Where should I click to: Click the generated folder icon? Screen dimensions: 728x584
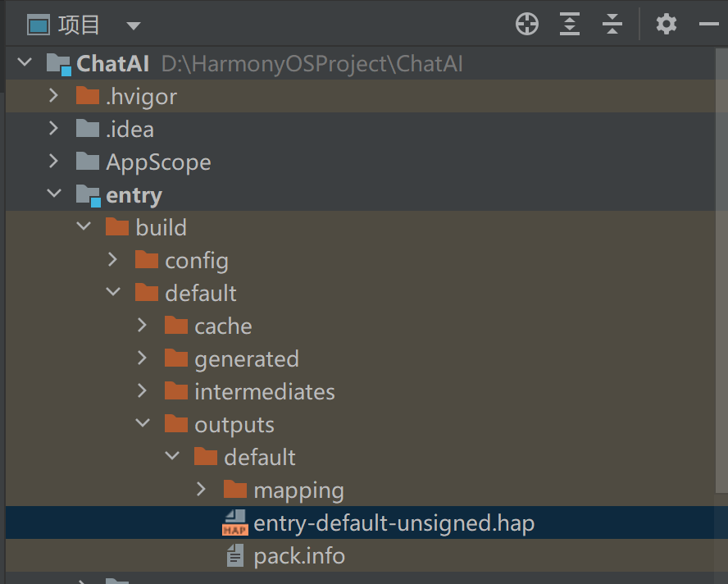click(176, 358)
